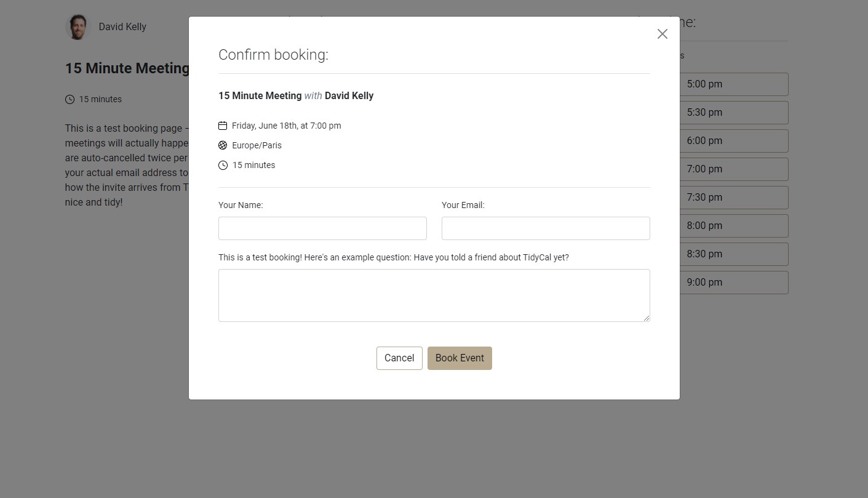Click the calendar icon beside the booking date
Image resolution: width=868 pixels, height=498 pixels.
click(x=223, y=126)
